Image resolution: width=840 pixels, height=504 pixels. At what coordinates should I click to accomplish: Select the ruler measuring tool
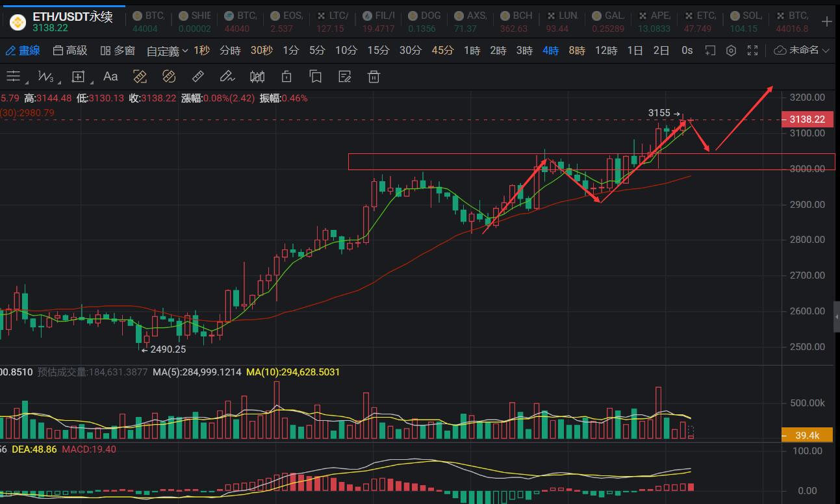(x=198, y=77)
